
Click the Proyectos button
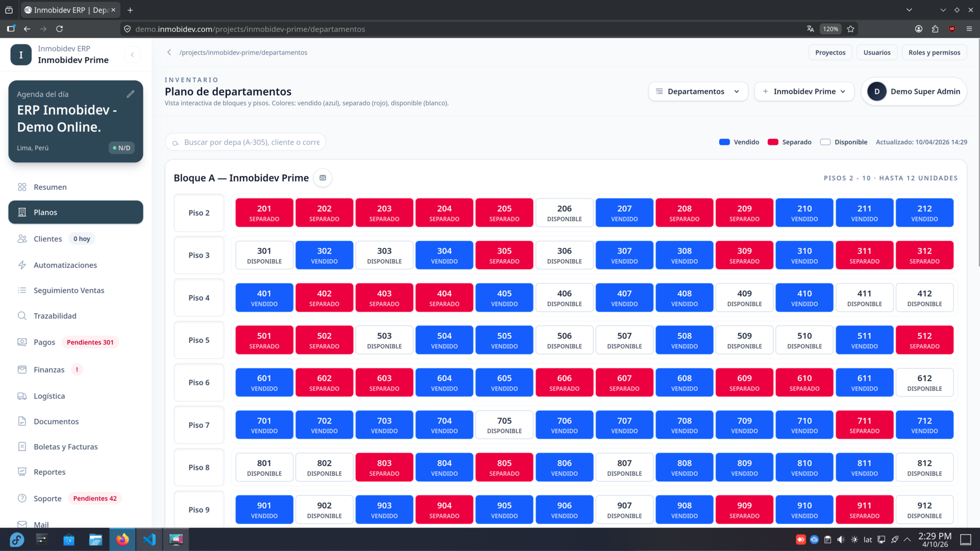coord(830,52)
